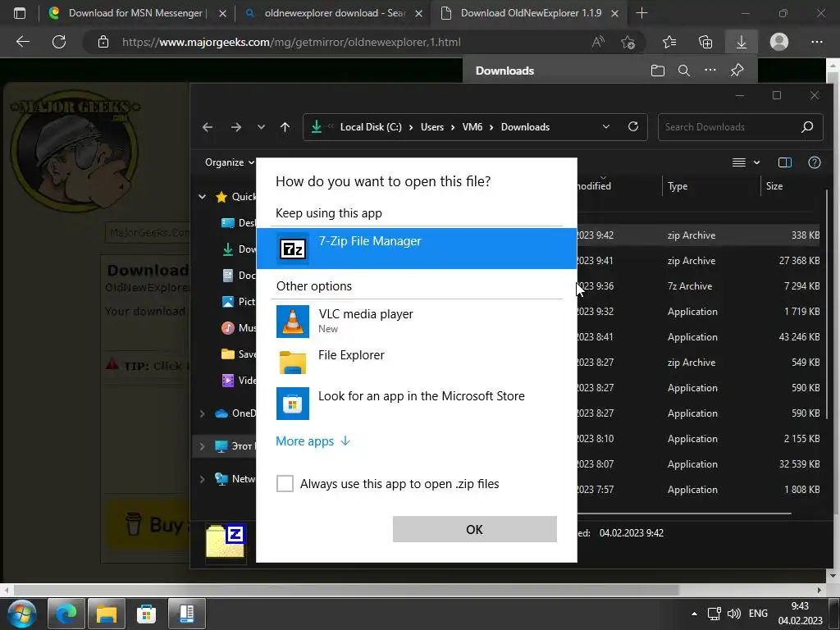Viewport: 840px width, 630px height.
Task: Pin the Edge Downloads panel
Action: click(x=737, y=71)
